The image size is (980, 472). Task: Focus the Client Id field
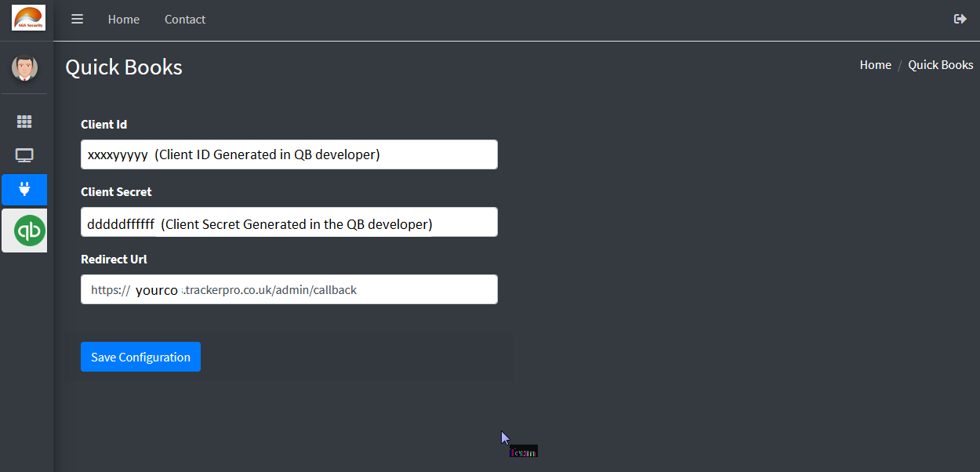tap(289, 154)
